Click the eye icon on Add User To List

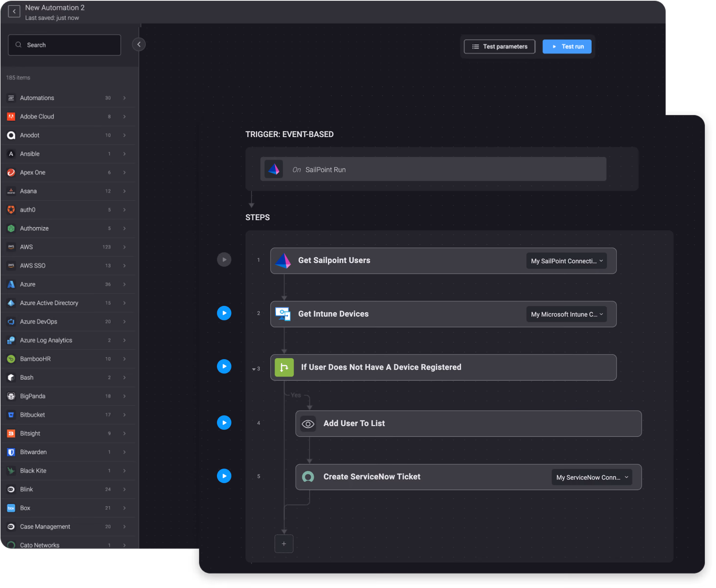308,424
